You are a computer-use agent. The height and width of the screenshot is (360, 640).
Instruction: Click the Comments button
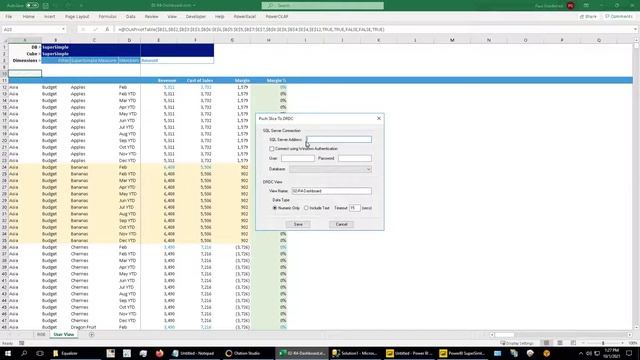click(619, 17)
